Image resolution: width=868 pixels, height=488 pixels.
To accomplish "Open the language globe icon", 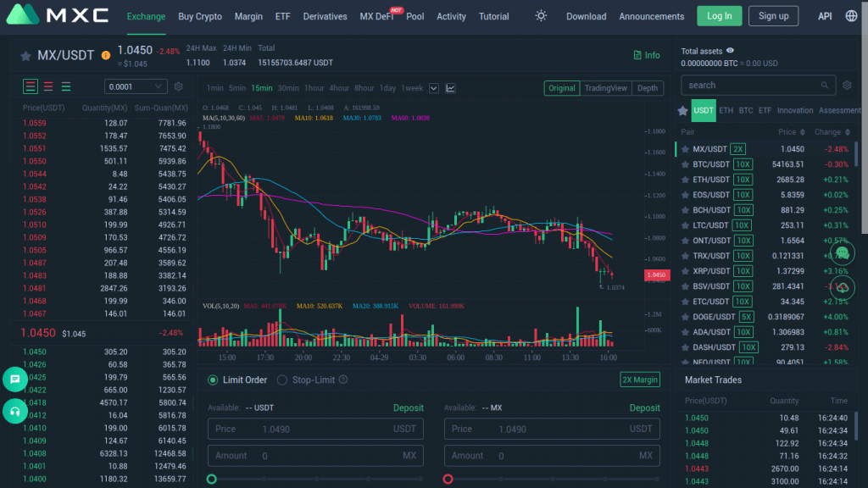I will pos(851,16).
